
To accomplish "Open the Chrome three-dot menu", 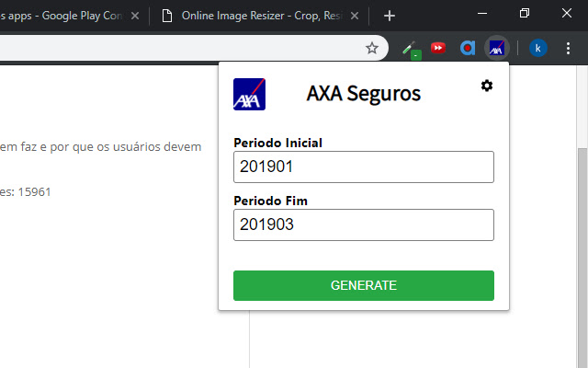I will pyautogui.click(x=568, y=48).
